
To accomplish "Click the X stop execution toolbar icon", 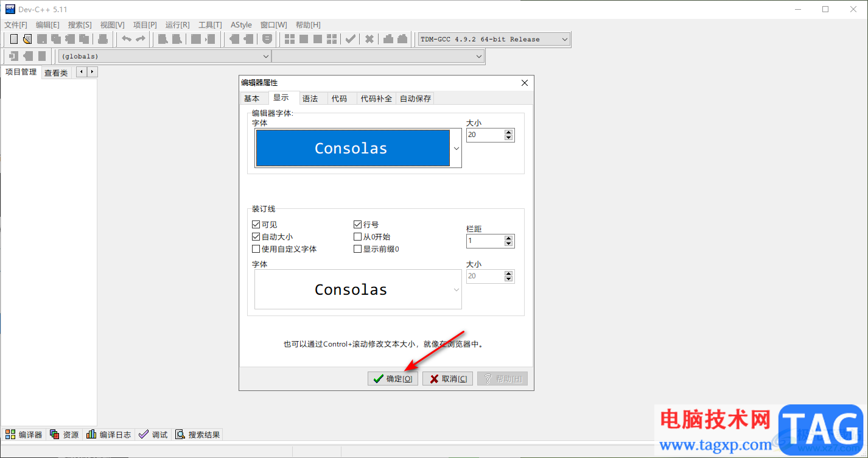I will 369,39.
